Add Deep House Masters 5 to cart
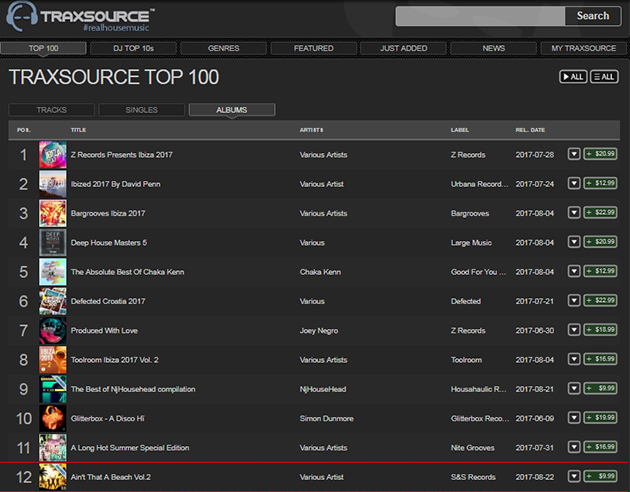The image size is (630, 492). [600, 242]
